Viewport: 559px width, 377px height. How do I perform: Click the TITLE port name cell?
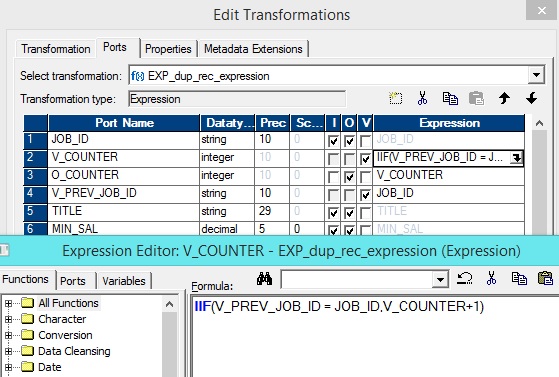point(124,212)
